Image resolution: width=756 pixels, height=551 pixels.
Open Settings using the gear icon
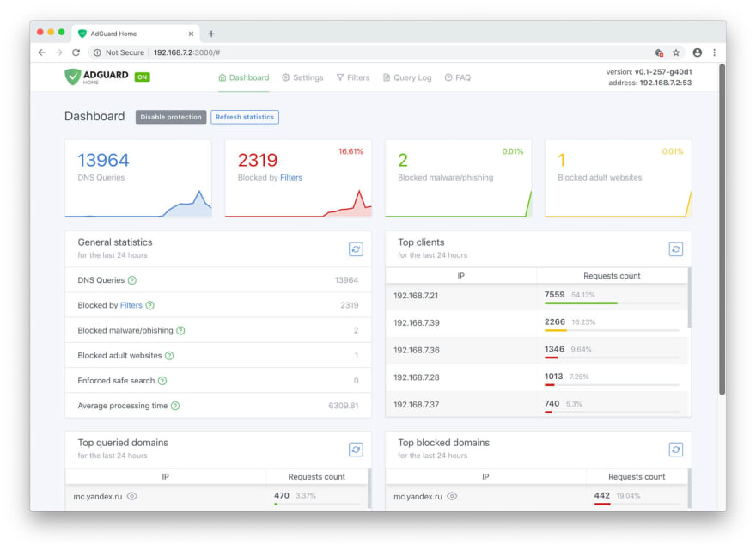click(284, 77)
